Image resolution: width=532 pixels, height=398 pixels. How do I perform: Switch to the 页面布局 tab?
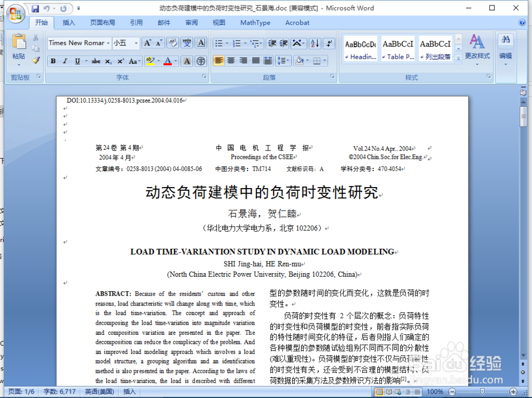click(103, 23)
